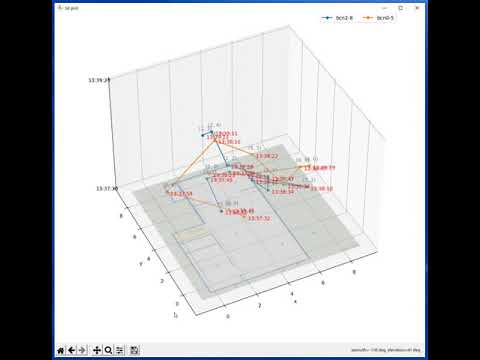Maximize the plot window
The image size is (480, 360).
click(401, 8)
